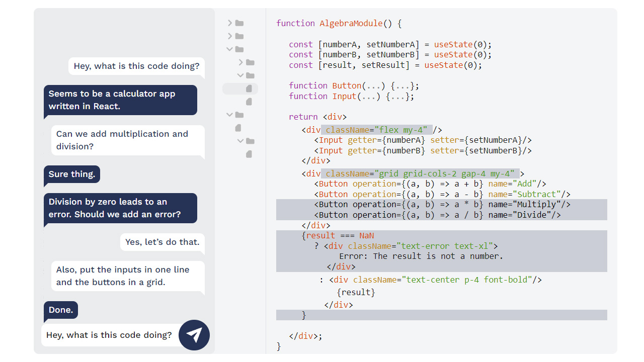This screenshot has height=362, width=644.
Task: Click the "Can we add multiplication" message
Action: pyautogui.click(x=128, y=140)
